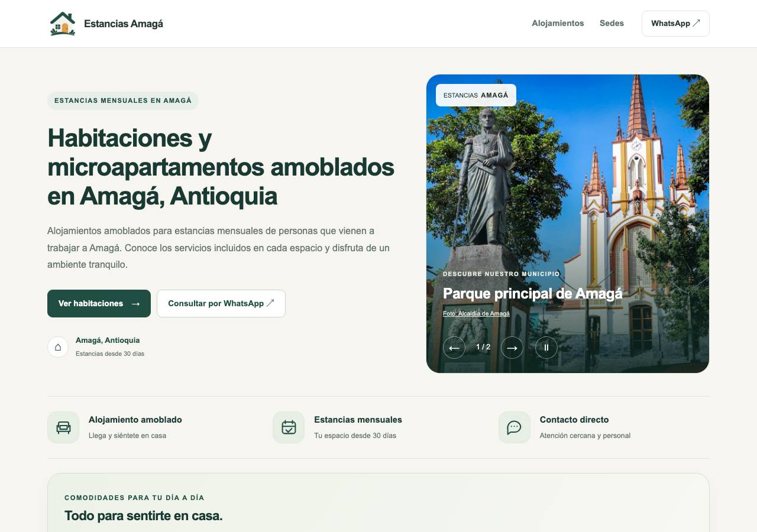Click the direct contact chat bubble icon
This screenshot has width=757, height=532.
515,427
